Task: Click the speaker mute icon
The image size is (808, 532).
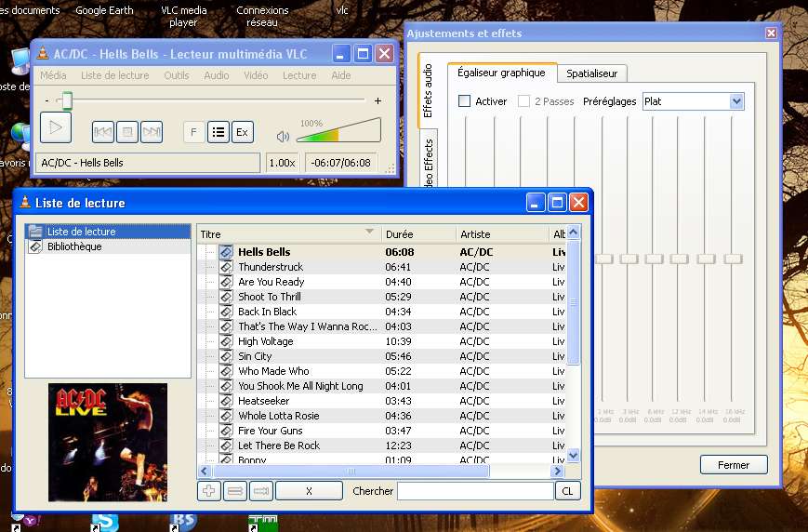Action: pos(284,136)
